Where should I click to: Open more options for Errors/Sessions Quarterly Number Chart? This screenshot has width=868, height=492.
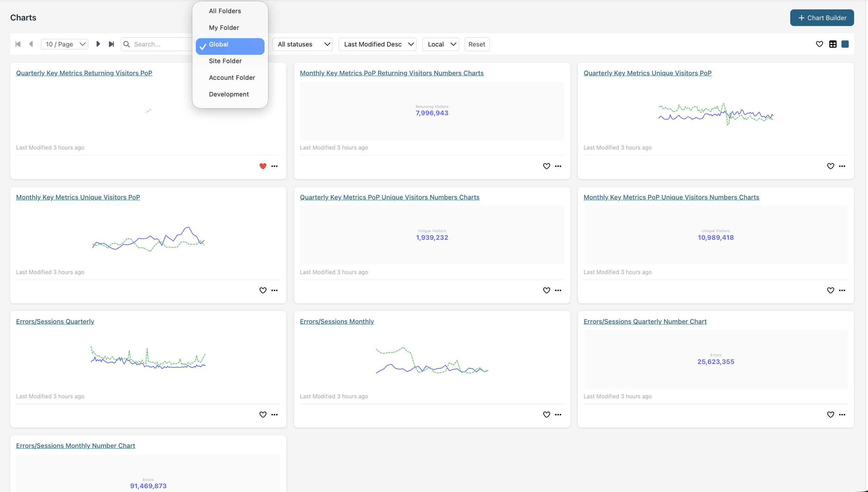842,415
